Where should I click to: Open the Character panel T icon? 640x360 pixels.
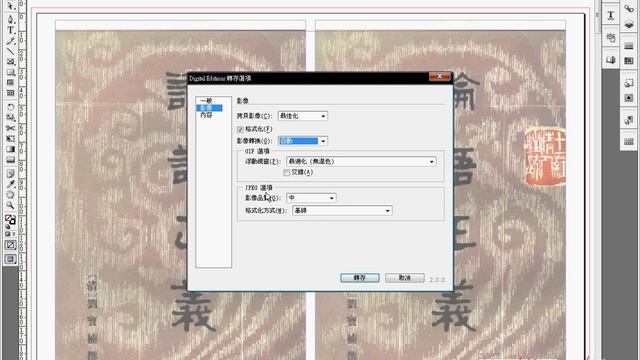tap(611, 16)
